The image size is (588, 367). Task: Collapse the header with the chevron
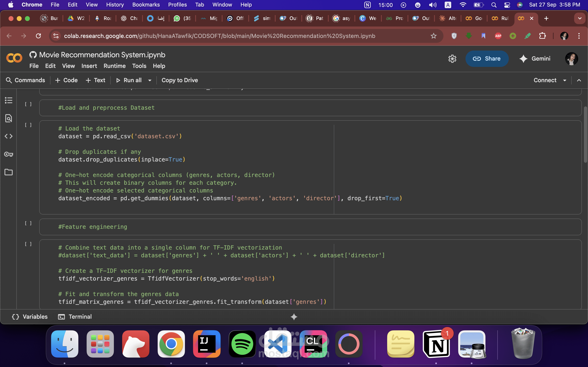click(579, 80)
